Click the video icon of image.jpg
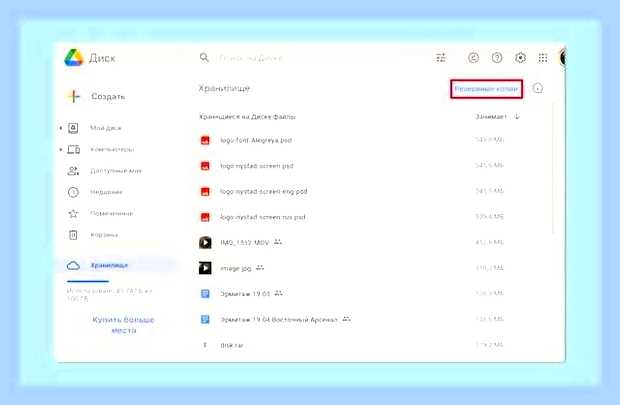Image resolution: width=620 pixels, height=405 pixels. (x=205, y=268)
